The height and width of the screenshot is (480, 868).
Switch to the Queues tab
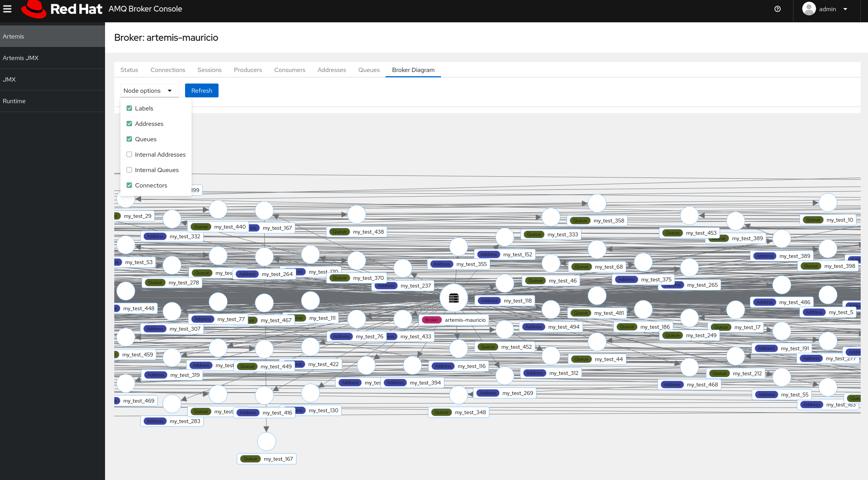pyautogui.click(x=369, y=70)
